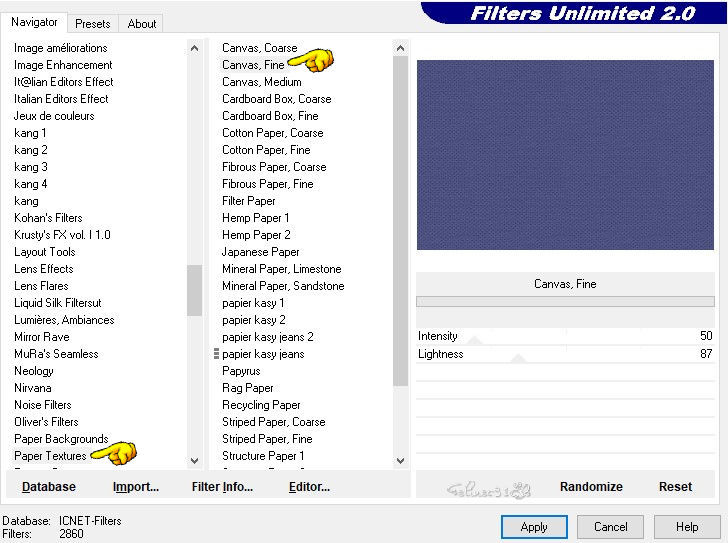The height and width of the screenshot is (543, 728).
Task: Reset the filter settings
Action: pyautogui.click(x=675, y=487)
